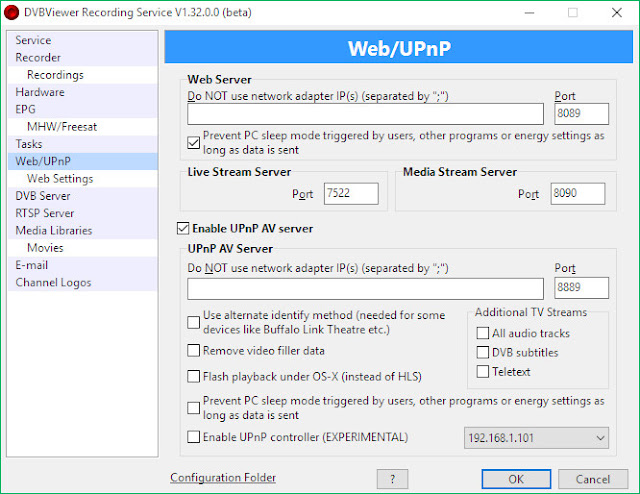Check DVB subtitles option
Viewport: 640px width, 494px height.
click(x=482, y=352)
